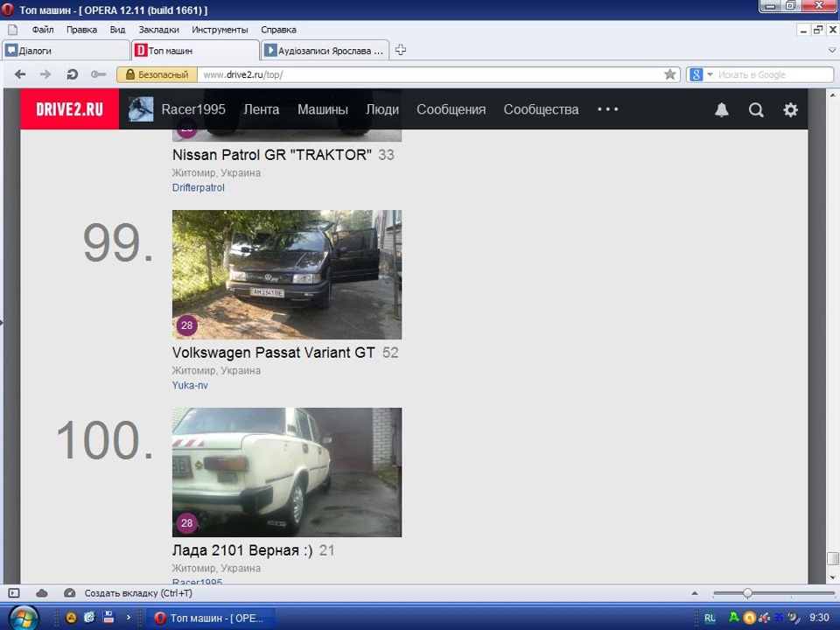Screen dimensions: 840x630
Task: Switch to the Діалоги tab
Action: coord(66,51)
